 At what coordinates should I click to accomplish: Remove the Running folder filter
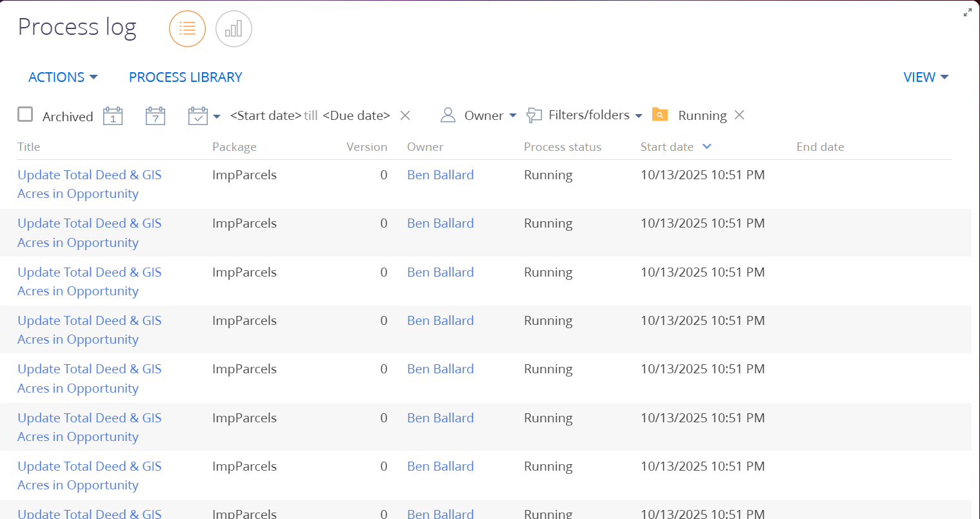(739, 115)
